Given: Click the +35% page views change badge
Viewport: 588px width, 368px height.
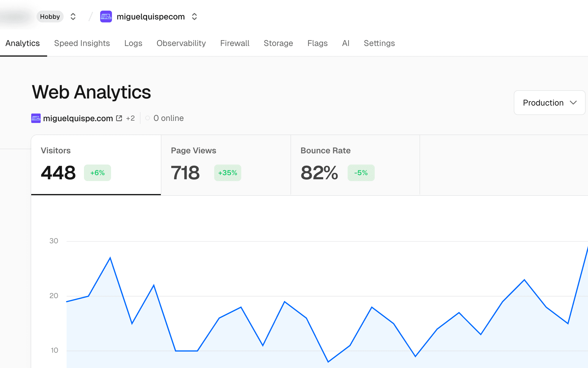Looking at the screenshot, I should coord(228,173).
